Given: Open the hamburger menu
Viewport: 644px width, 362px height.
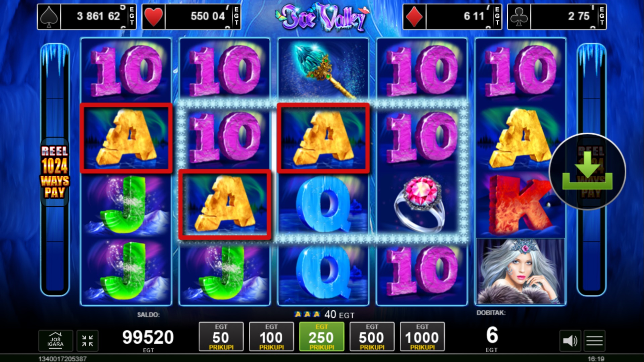Looking at the screenshot, I should coord(594,341).
